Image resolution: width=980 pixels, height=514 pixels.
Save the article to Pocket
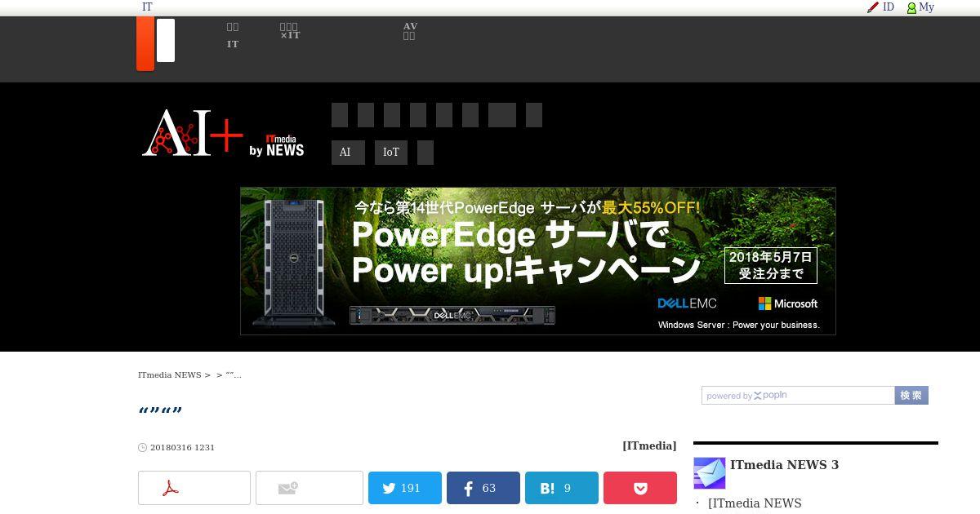640,488
